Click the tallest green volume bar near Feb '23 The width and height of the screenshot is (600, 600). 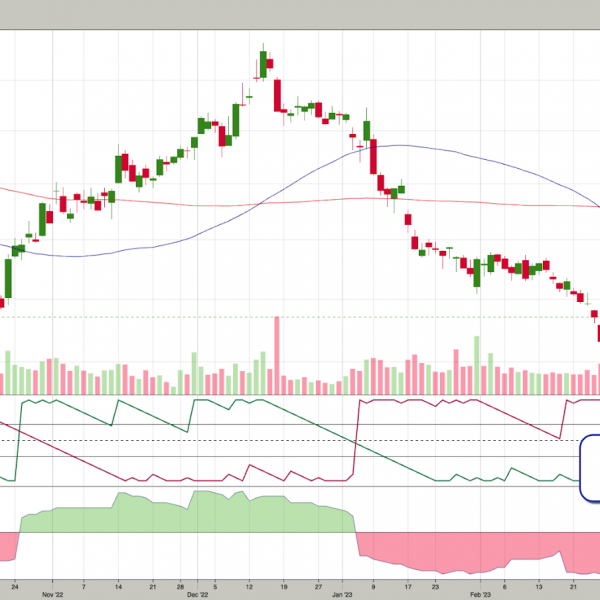point(477,365)
